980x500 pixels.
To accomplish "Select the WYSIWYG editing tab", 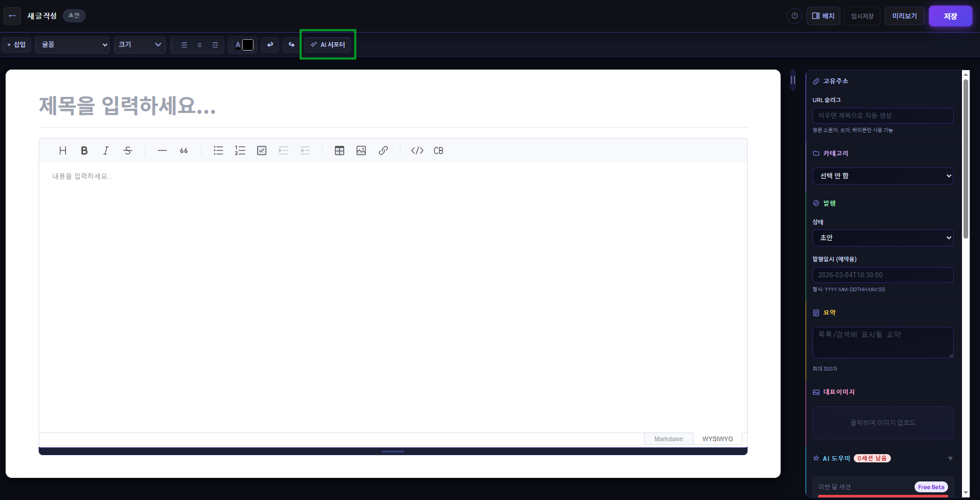I will tap(718, 439).
